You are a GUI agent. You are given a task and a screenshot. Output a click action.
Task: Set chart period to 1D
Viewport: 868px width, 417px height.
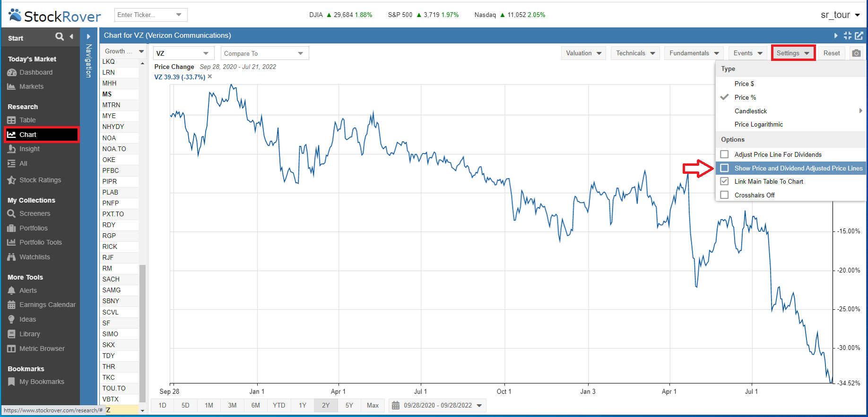pyautogui.click(x=163, y=405)
